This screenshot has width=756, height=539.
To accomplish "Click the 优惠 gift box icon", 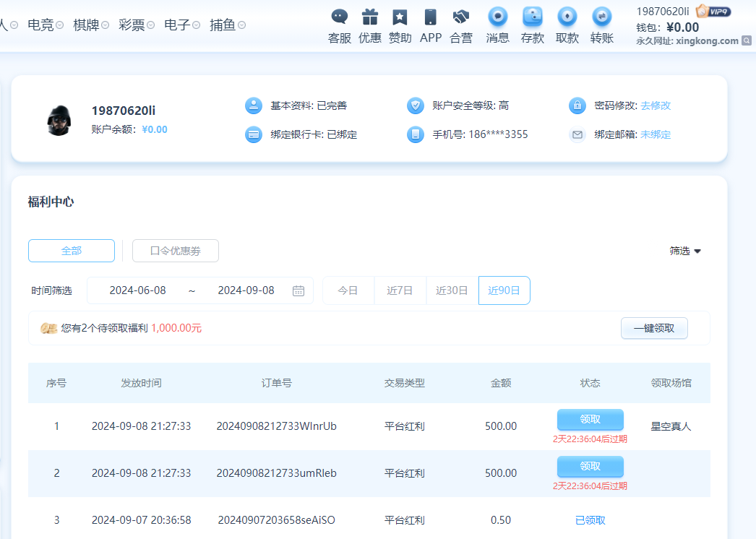I will 370,17.
